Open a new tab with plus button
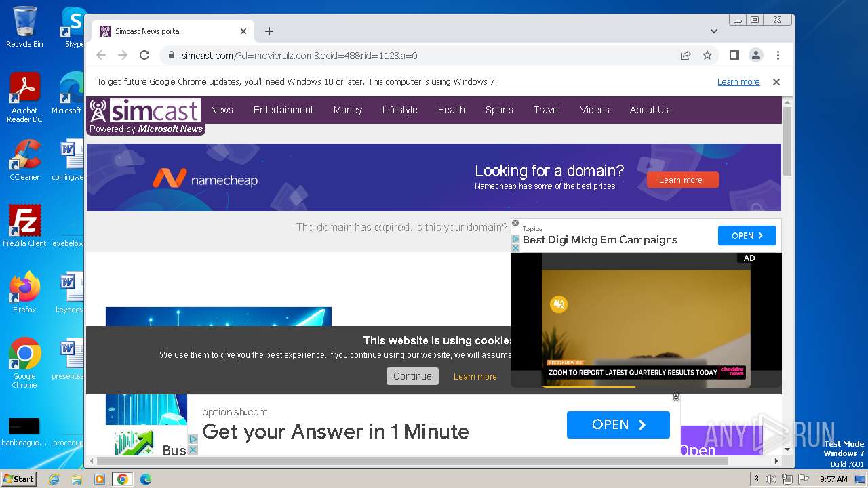The image size is (868, 488). (269, 31)
